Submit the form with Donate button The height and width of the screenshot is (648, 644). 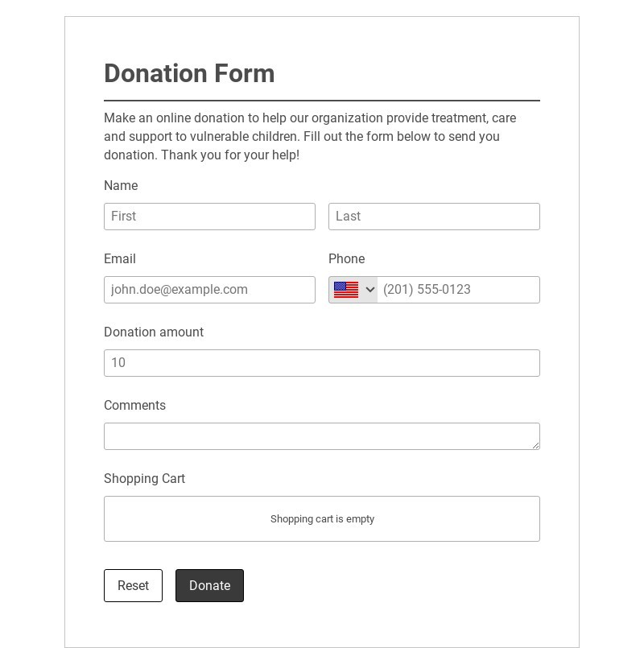tap(209, 586)
